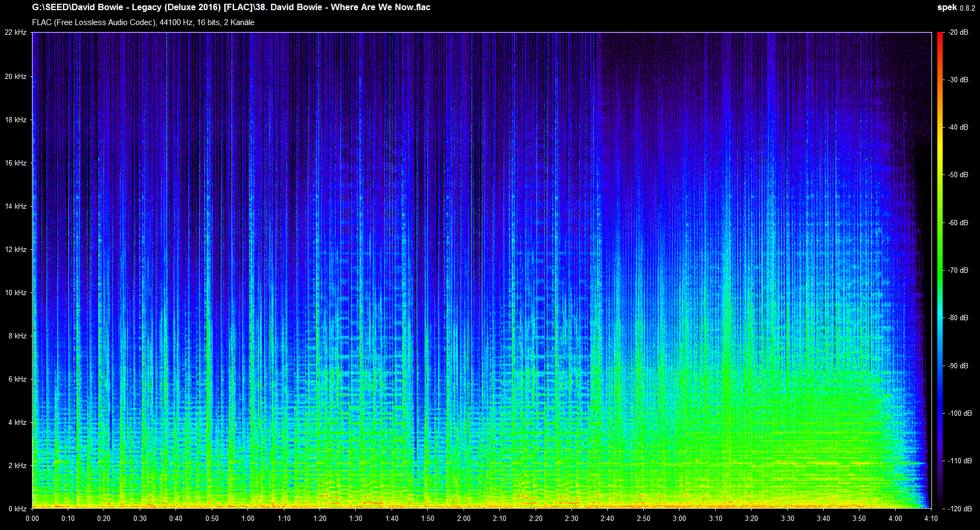Viewport: 980px width, 530px height.
Task: Click the -70 dB scale label
Action: [958, 270]
